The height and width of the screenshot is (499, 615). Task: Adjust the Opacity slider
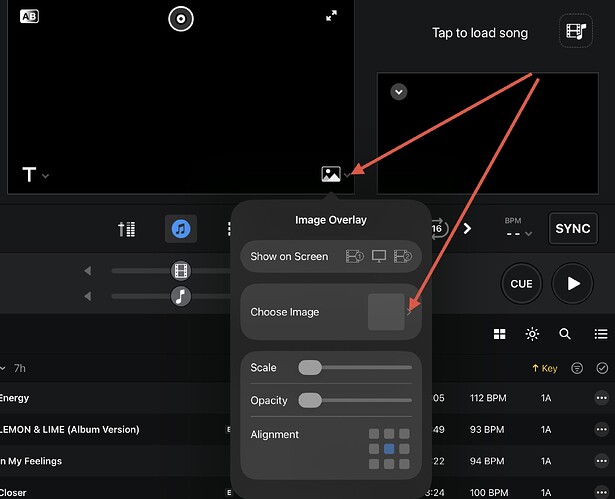pyautogui.click(x=310, y=400)
